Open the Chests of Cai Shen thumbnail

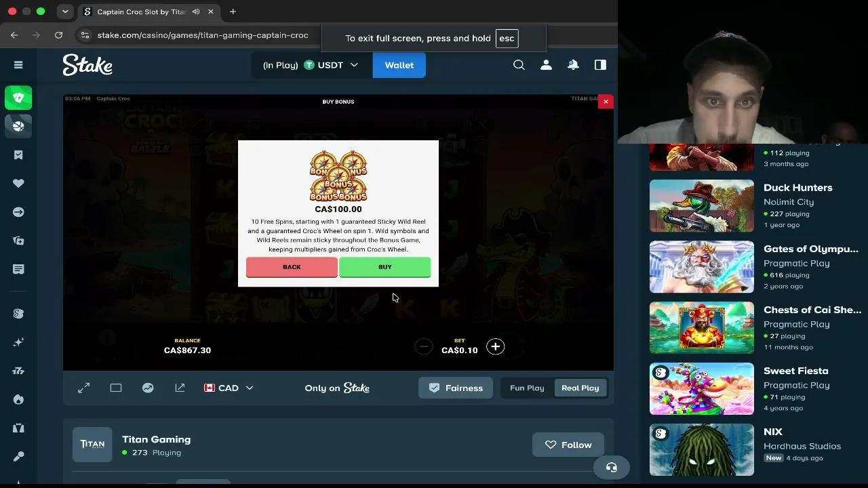[x=702, y=327]
